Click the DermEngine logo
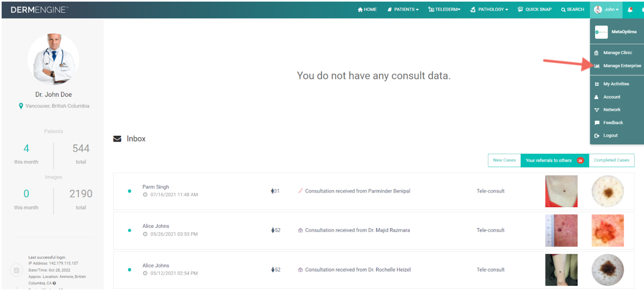The height and width of the screenshot is (305, 644). pos(39,10)
